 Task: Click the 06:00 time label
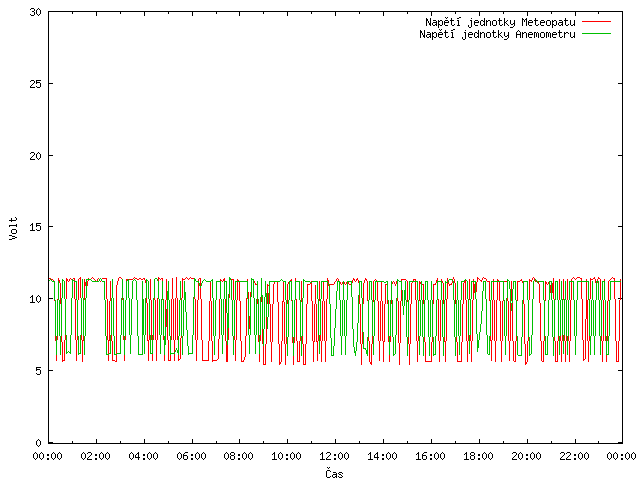[x=191, y=456]
